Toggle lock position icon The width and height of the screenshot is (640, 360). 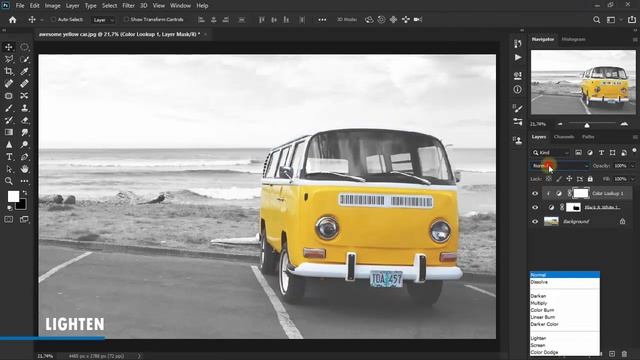[x=569, y=179]
